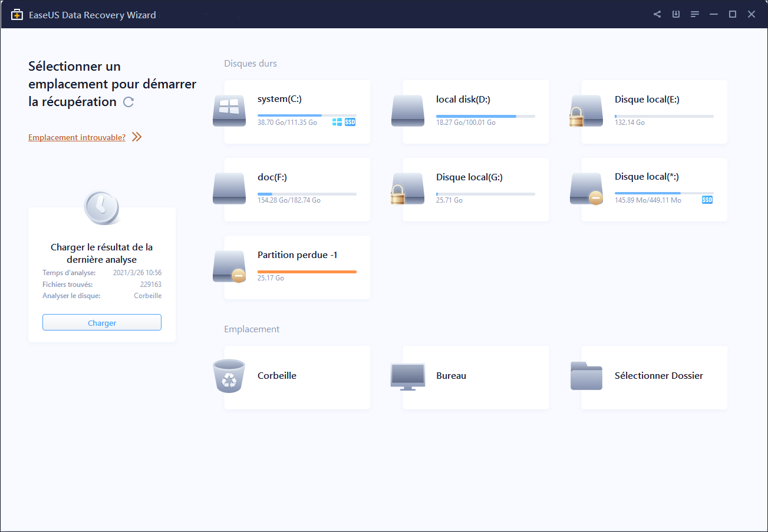Choose the Corbeille location label
Viewport: 768px width, 532px height.
point(277,375)
